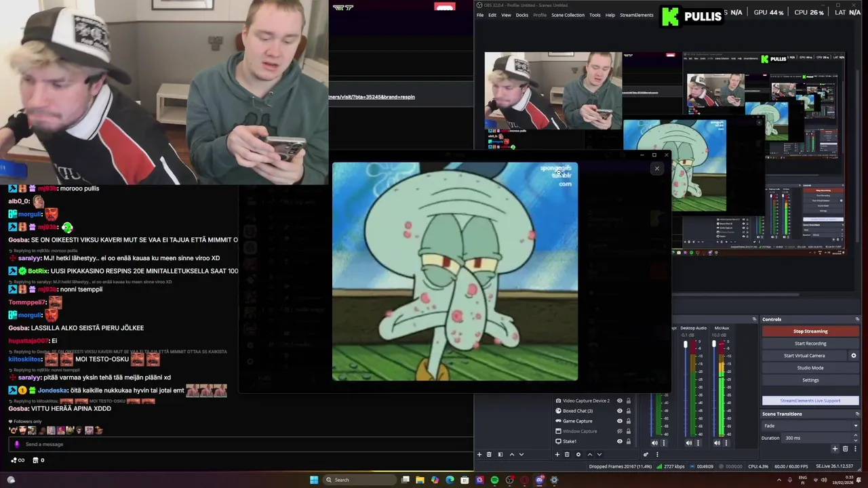The height and width of the screenshot is (488, 868).
Task: Hide the Video Capture Device 2 source
Action: pos(620,401)
